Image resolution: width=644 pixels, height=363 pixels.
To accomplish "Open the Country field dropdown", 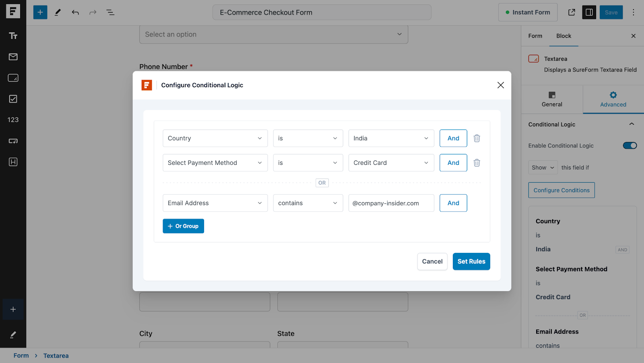I will [x=215, y=138].
